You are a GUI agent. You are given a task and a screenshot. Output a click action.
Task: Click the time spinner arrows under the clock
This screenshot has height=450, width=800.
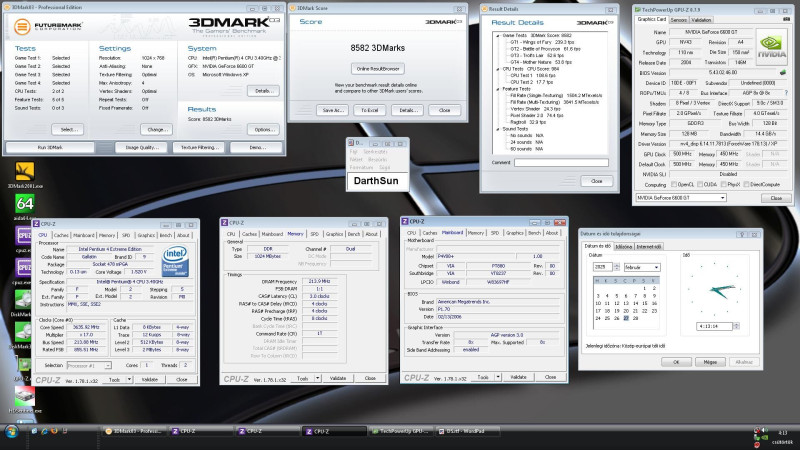pyautogui.click(x=736, y=326)
